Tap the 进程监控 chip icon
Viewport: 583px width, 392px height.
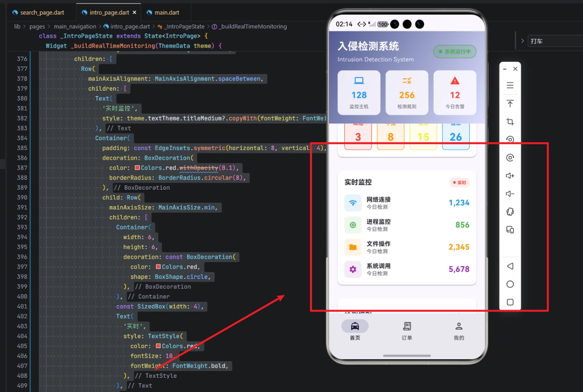[353, 225]
